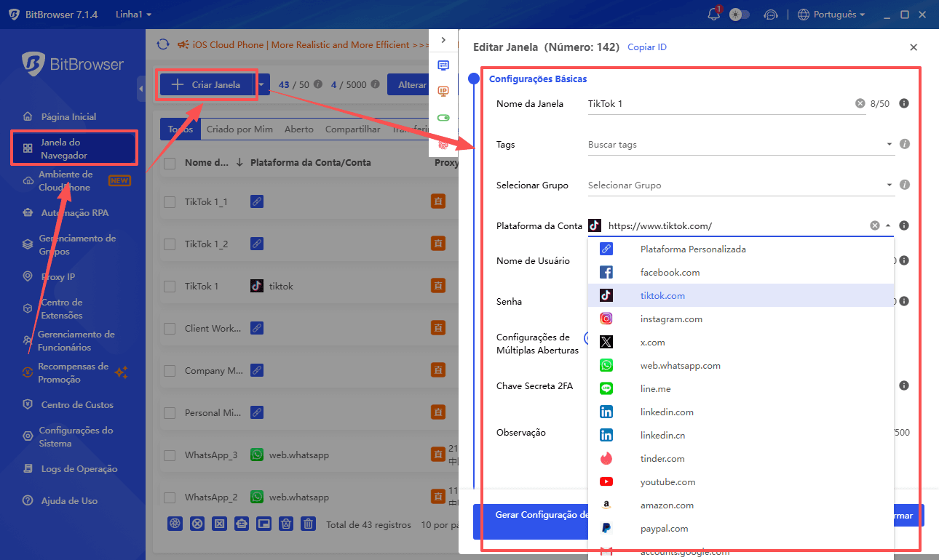Check the WhatsApp_3 row checkbox
Image resolution: width=939 pixels, height=560 pixels.
click(x=170, y=455)
